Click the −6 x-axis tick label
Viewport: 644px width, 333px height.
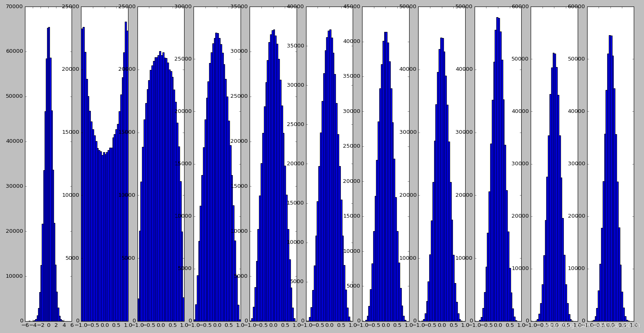25,326
